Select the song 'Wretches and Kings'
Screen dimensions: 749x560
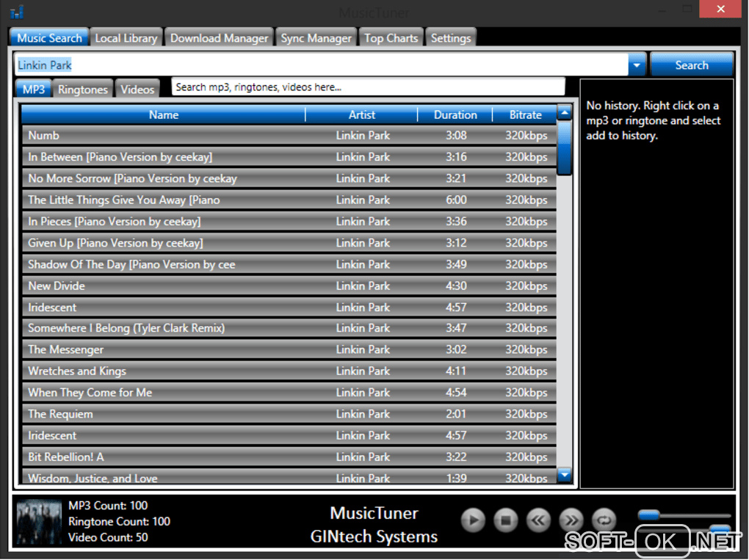tap(289, 371)
